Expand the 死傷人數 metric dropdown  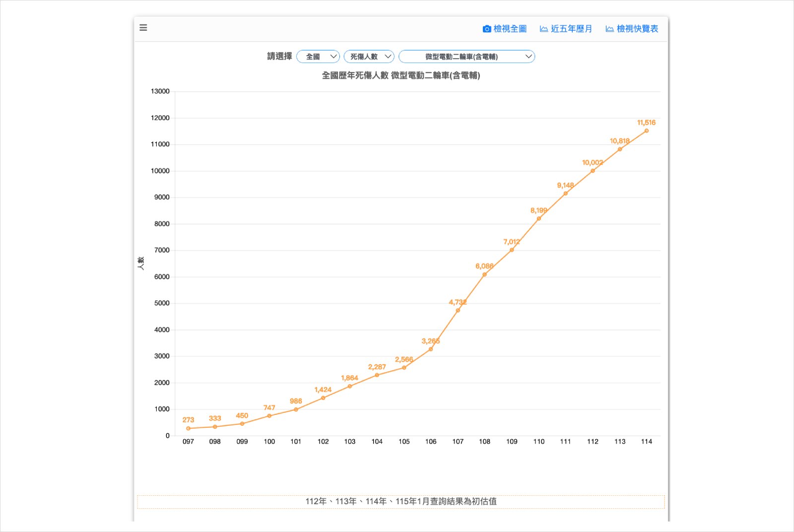pyautogui.click(x=369, y=57)
